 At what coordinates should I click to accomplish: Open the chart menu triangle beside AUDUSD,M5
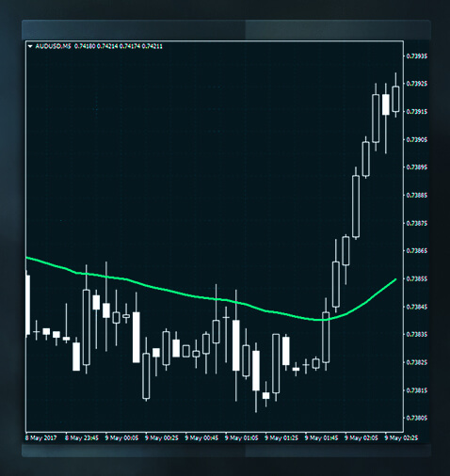(x=30, y=46)
